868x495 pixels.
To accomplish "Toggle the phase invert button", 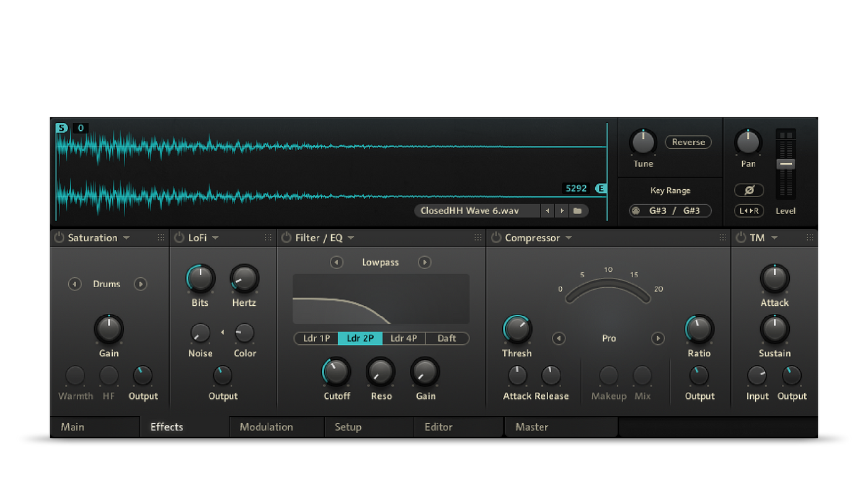I will pyautogui.click(x=749, y=190).
